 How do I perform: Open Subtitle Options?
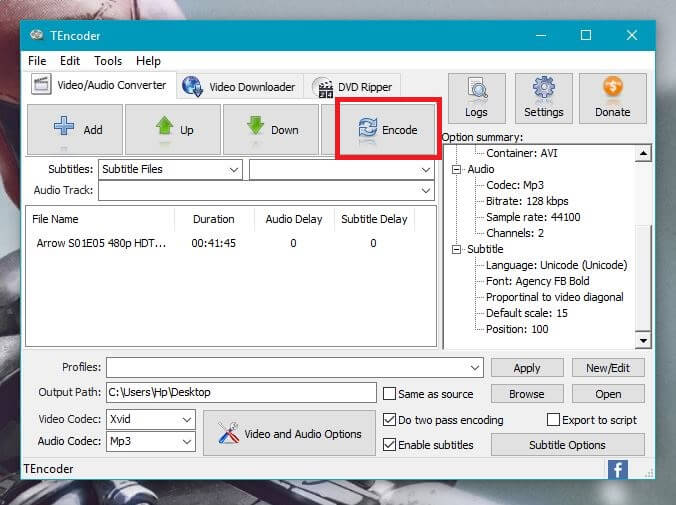point(567,445)
